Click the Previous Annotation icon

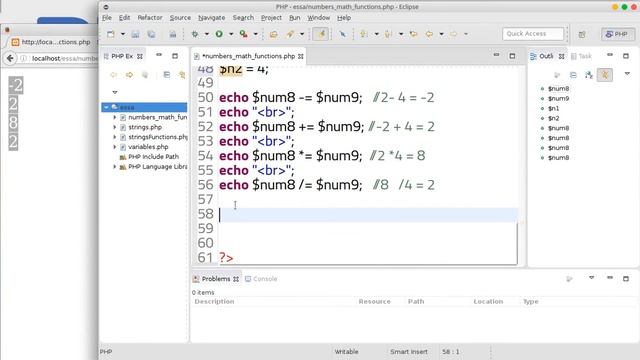tap(388, 34)
